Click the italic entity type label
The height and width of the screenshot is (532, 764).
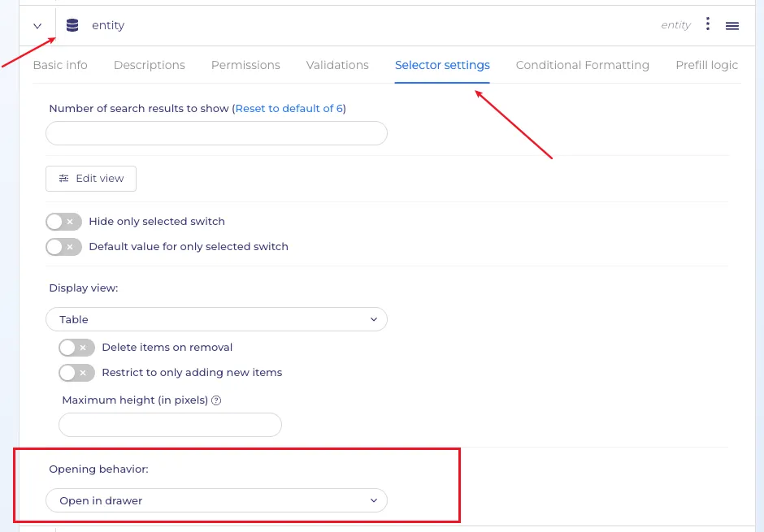tap(675, 25)
